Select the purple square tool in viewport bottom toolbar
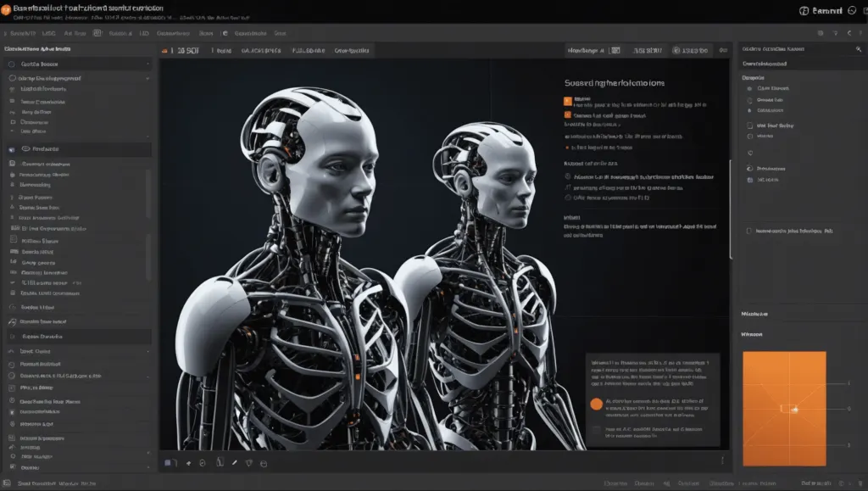The height and width of the screenshot is (491, 868). (x=169, y=463)
